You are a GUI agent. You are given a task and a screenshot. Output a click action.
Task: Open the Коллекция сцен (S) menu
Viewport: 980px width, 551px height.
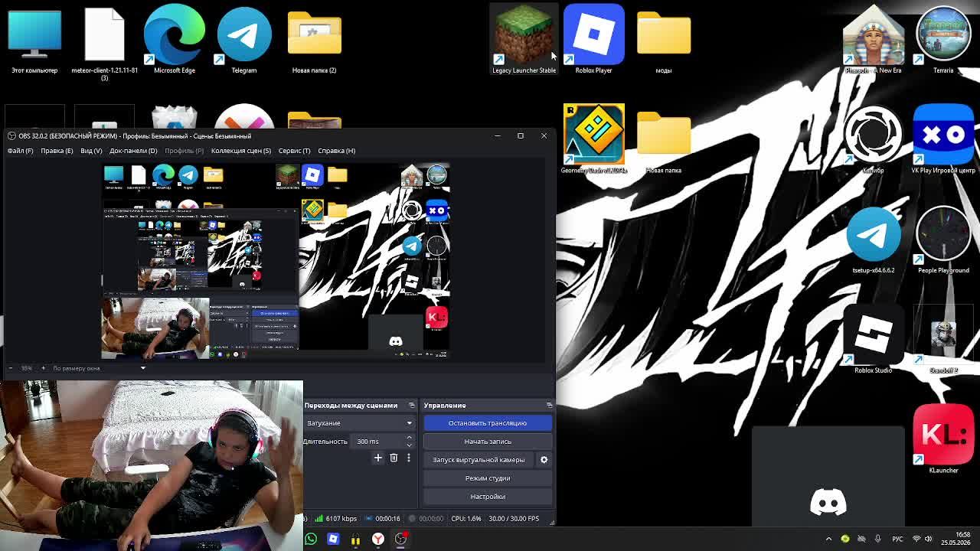pyautogui.click(x=240, y=151)
